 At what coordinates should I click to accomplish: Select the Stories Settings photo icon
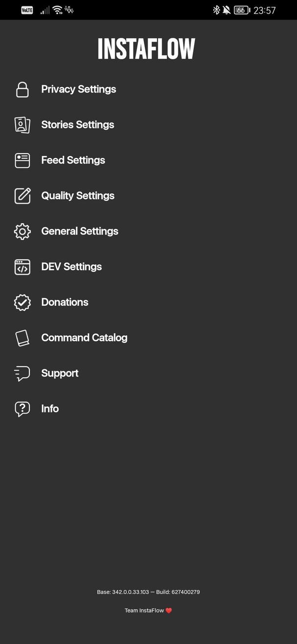(22, 125)
